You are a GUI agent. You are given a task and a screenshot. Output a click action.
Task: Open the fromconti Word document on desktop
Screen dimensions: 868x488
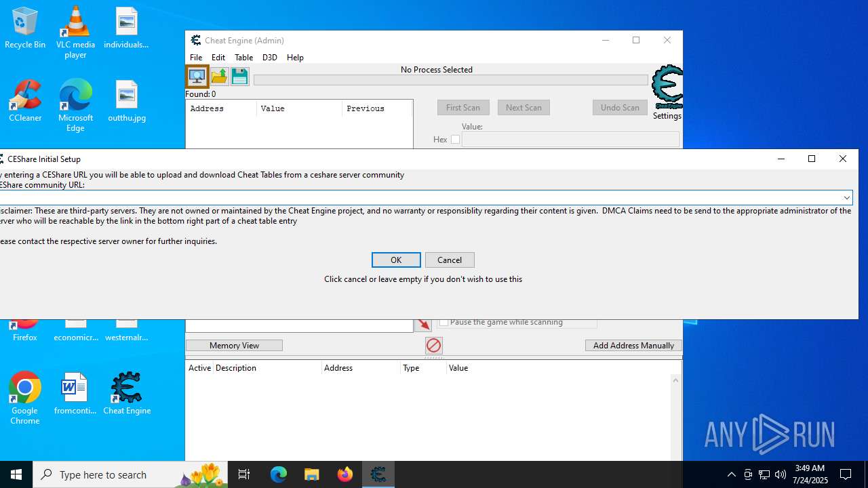coord(75,394)
